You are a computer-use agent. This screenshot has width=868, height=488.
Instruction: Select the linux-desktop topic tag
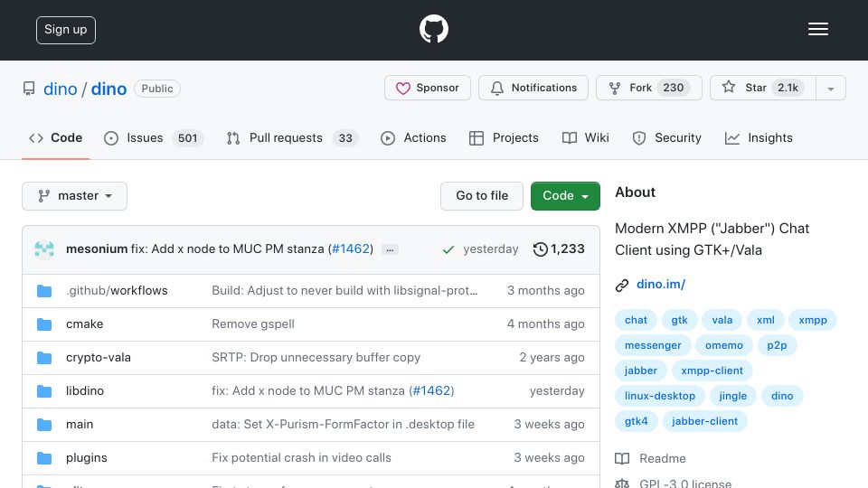[660, 396]
